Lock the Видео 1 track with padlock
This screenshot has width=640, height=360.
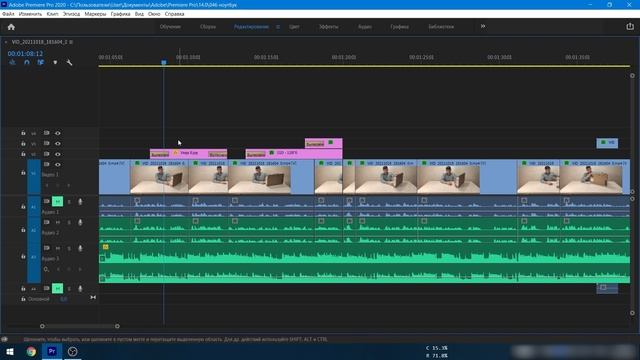(23, 173)
